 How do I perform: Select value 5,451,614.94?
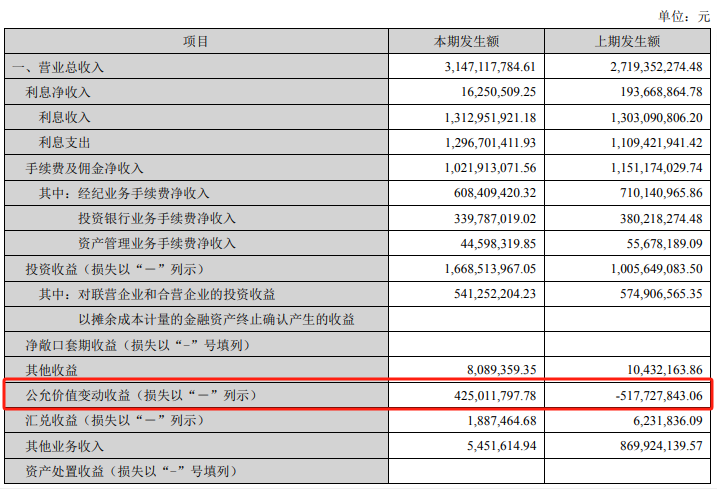[502, 446]
